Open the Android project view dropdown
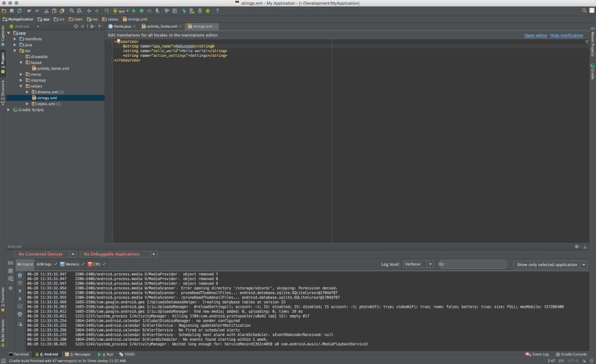The image size is (596, 364). click(x=24, y=26)
